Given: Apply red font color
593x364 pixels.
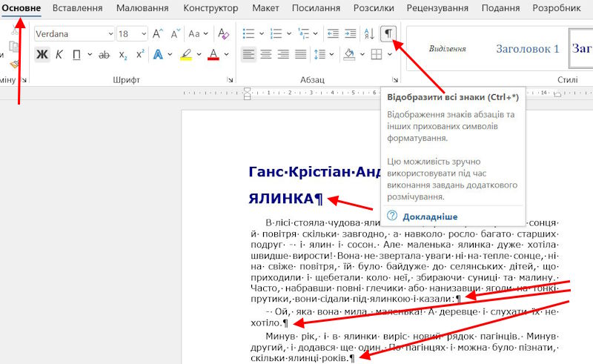Looking at the screenshot, I should [213, 54].
